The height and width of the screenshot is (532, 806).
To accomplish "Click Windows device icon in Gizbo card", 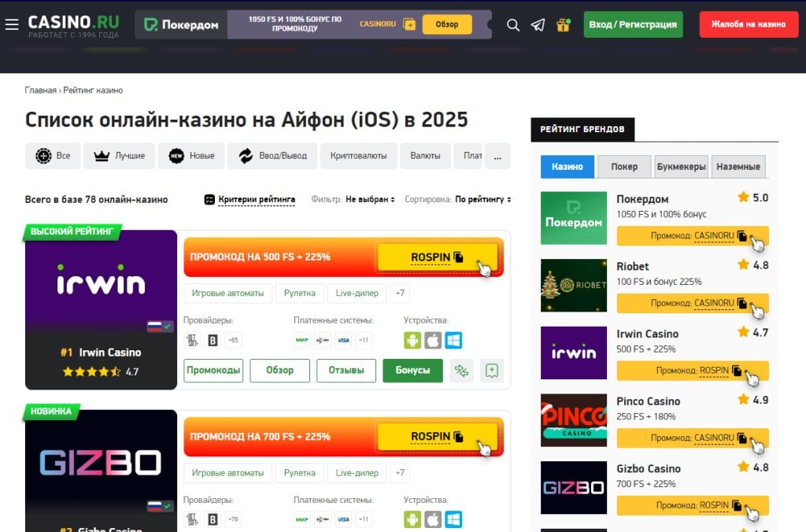I will tap(453, 519).
